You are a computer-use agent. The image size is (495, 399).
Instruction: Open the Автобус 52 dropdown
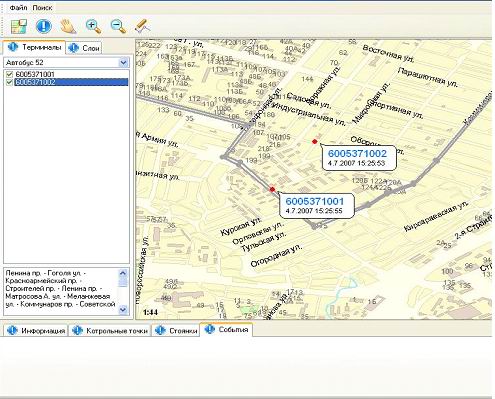[x=123, y=62]
